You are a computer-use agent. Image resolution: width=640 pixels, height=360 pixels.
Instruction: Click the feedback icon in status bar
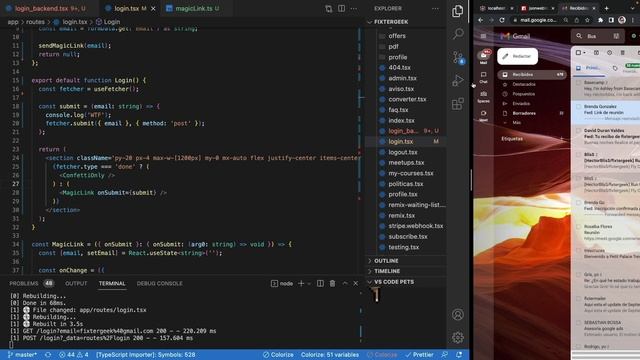pyautogui.click(x=444, y=355)
